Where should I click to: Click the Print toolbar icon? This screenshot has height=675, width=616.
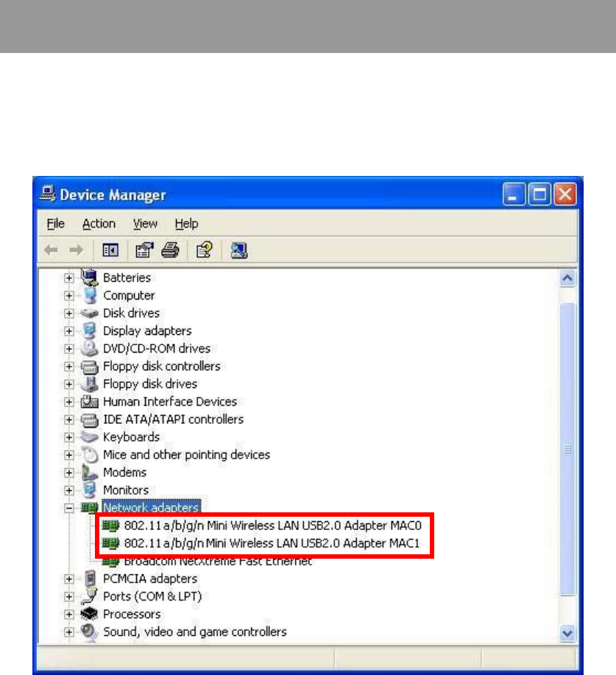pyautogui.click(x=170, y=250)
